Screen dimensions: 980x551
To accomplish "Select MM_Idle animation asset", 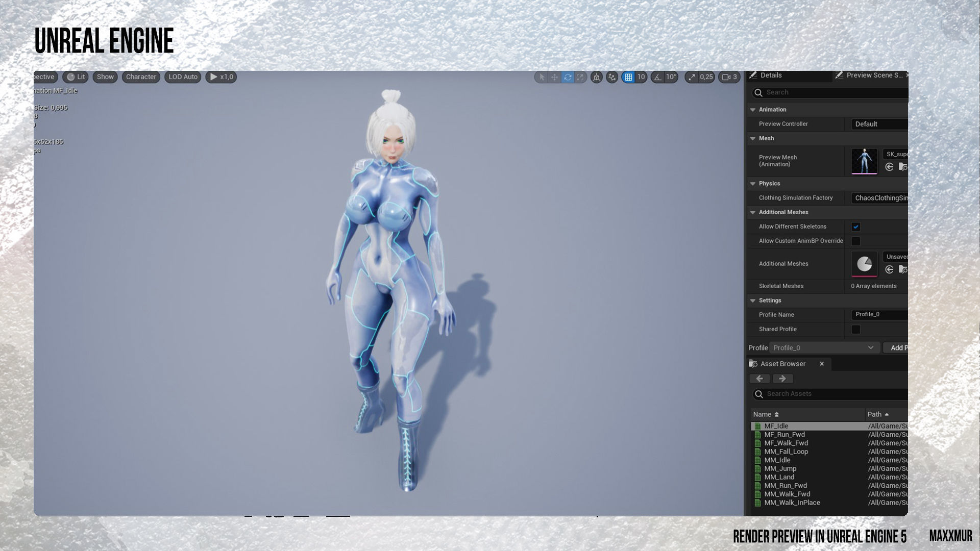I will (x=829, y=460).
